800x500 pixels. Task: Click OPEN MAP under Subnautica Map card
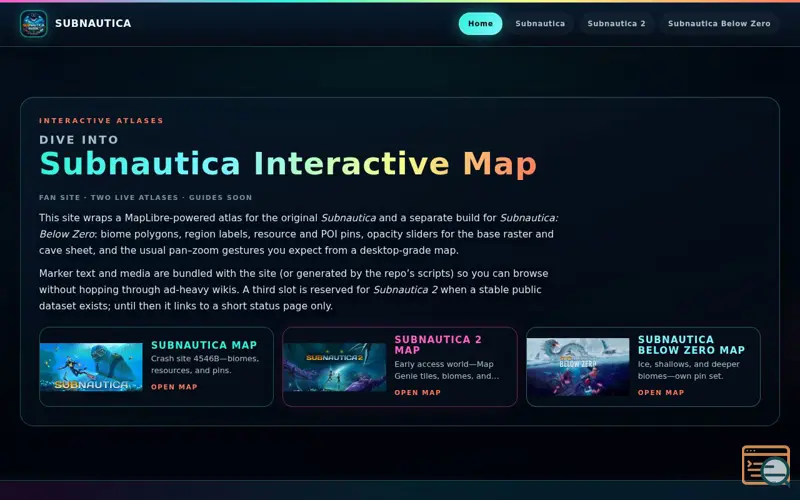coord(174,387)
